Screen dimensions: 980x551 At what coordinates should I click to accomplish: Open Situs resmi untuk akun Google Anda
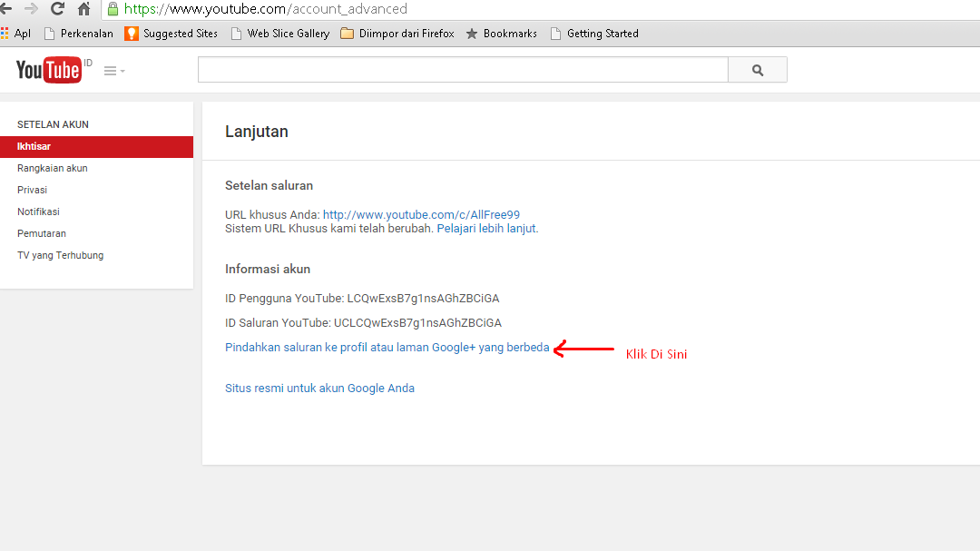click(x=319, y=388)
